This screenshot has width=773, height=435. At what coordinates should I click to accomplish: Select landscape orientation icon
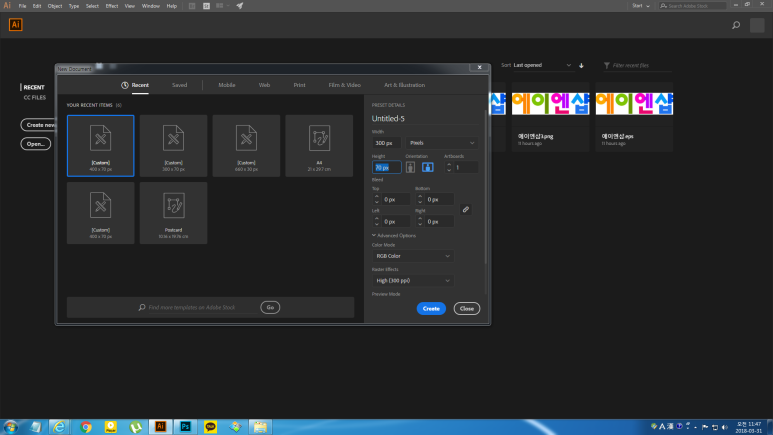(x=427, y=167)
